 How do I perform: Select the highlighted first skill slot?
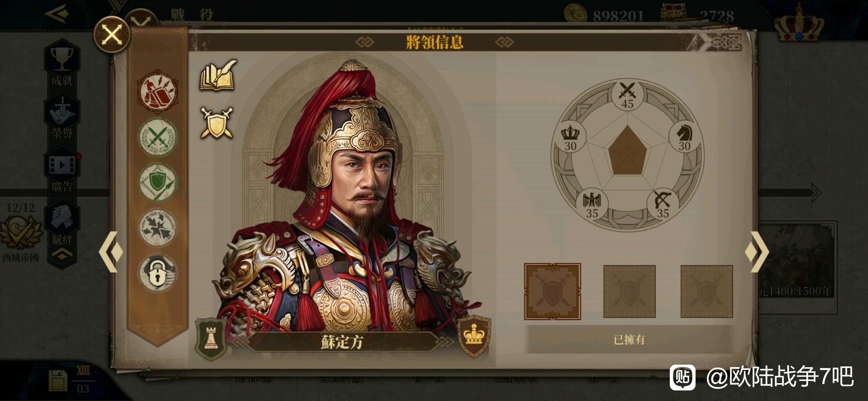pyautogui.click(x=552, y=292)
